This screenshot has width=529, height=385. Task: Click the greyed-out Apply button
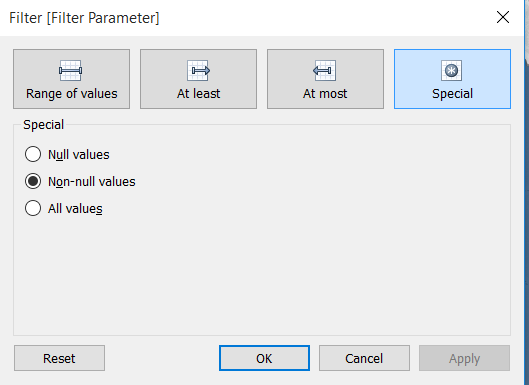464,358
